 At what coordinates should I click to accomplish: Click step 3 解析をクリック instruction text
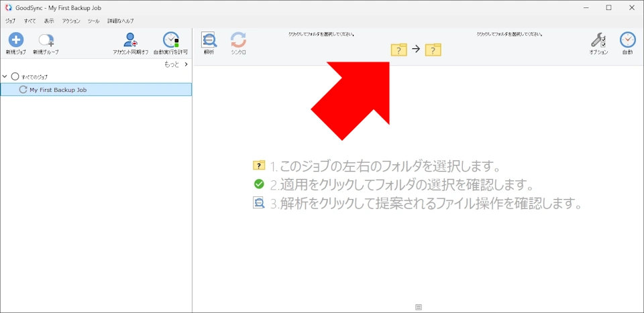click(x=426, y=204)
